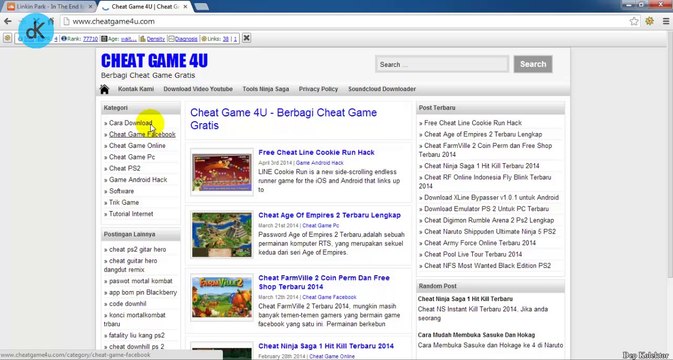Open Trik Game category link
The height and width of the screenshot is (360, 673).
click(x=124, y=203)
